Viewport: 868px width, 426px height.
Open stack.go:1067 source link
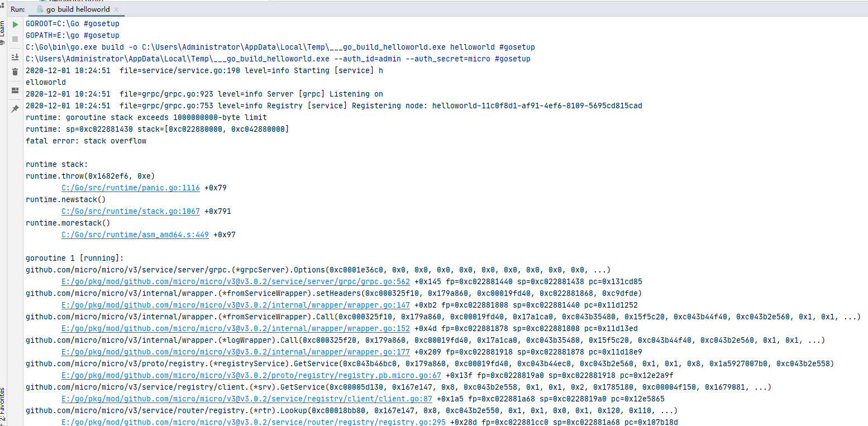pyautogui.click(x=130, y=211)
